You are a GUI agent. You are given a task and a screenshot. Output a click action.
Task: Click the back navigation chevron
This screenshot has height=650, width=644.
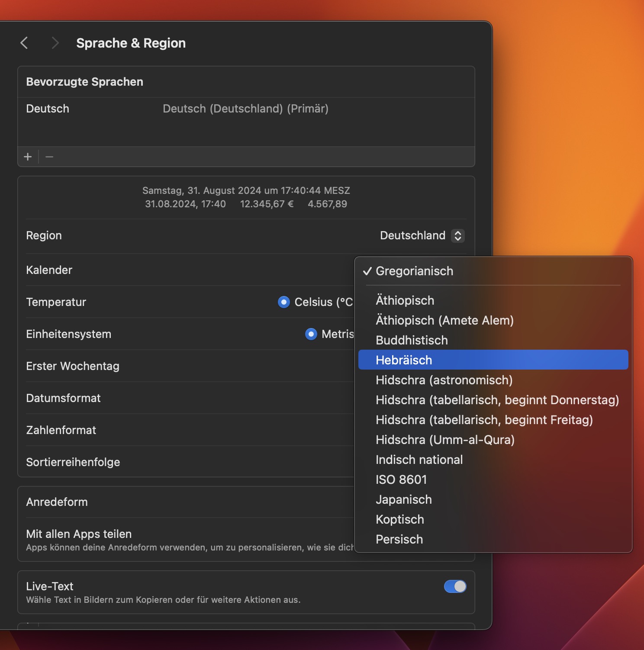24,43
